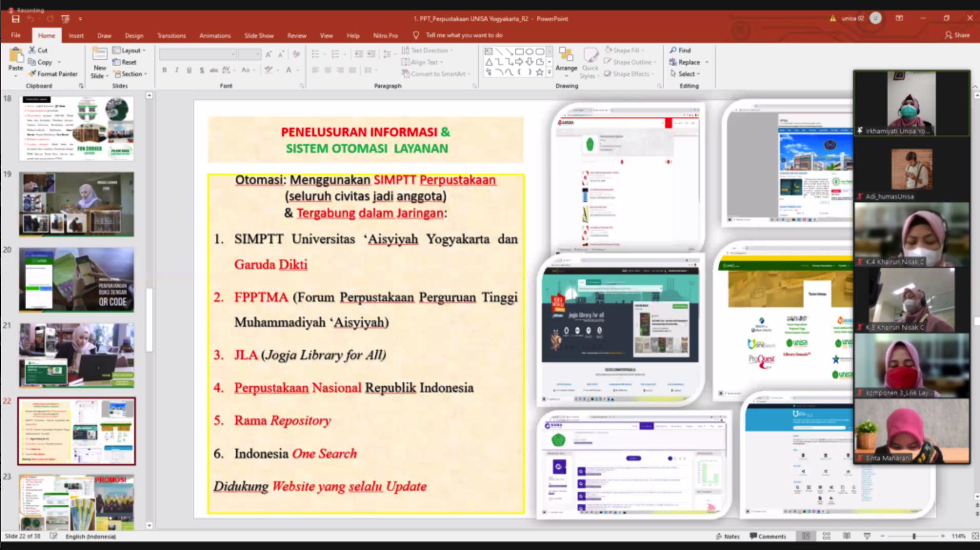This screenshot has height=550, width=980.
Task: Select slide 20 QR Code thumbnail
Action: (77, 279)
